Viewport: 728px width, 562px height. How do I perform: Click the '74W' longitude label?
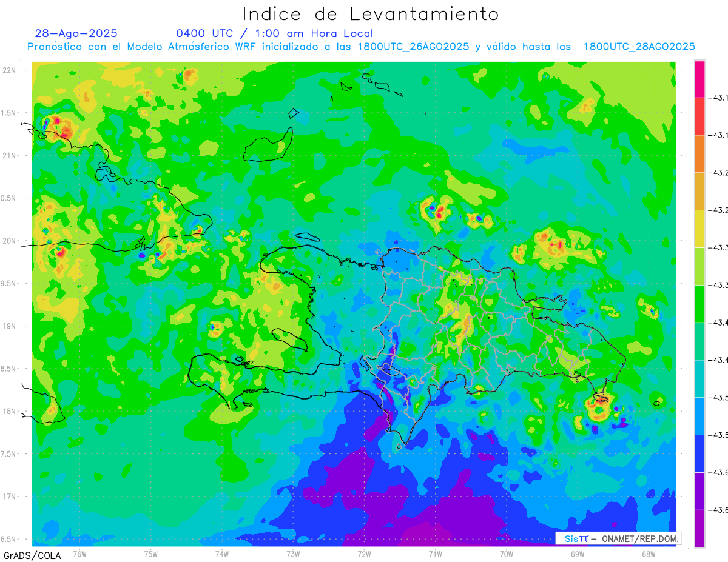click(222, 554)
